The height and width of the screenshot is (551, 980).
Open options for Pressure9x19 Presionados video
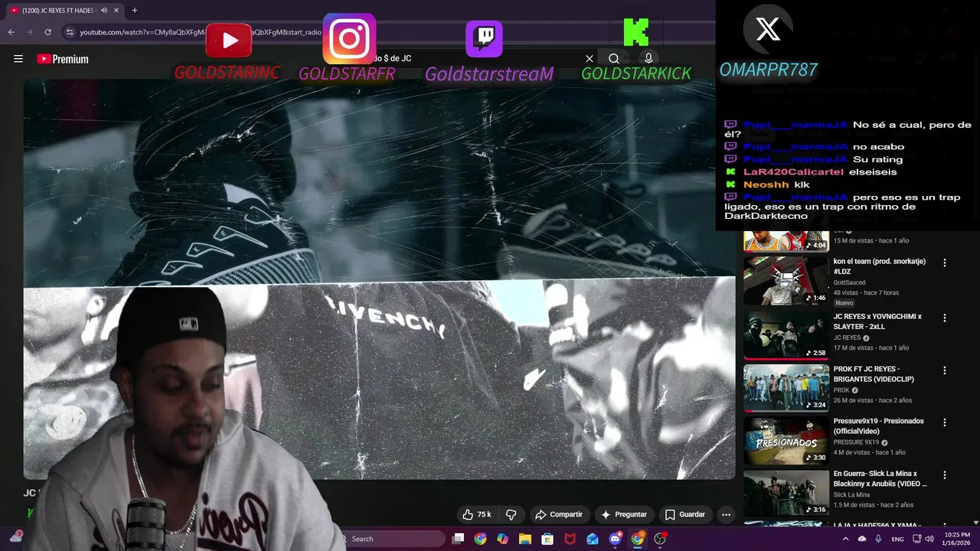944,422
